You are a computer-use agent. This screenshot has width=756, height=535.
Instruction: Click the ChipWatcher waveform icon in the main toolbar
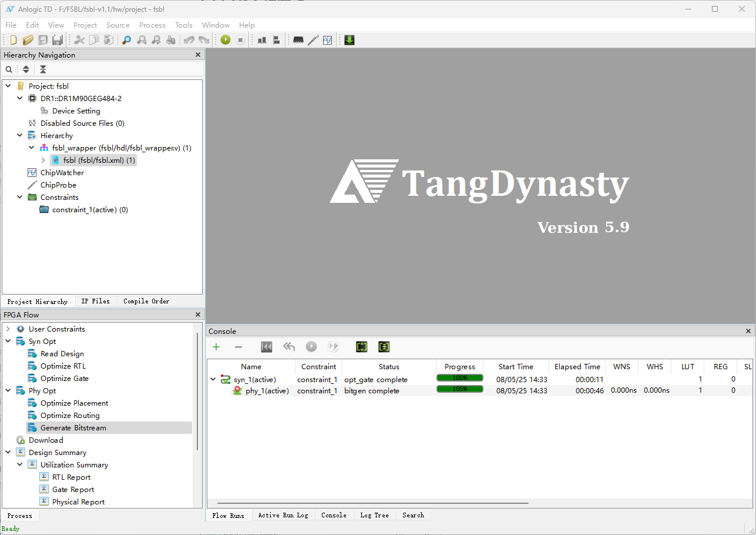328,40
